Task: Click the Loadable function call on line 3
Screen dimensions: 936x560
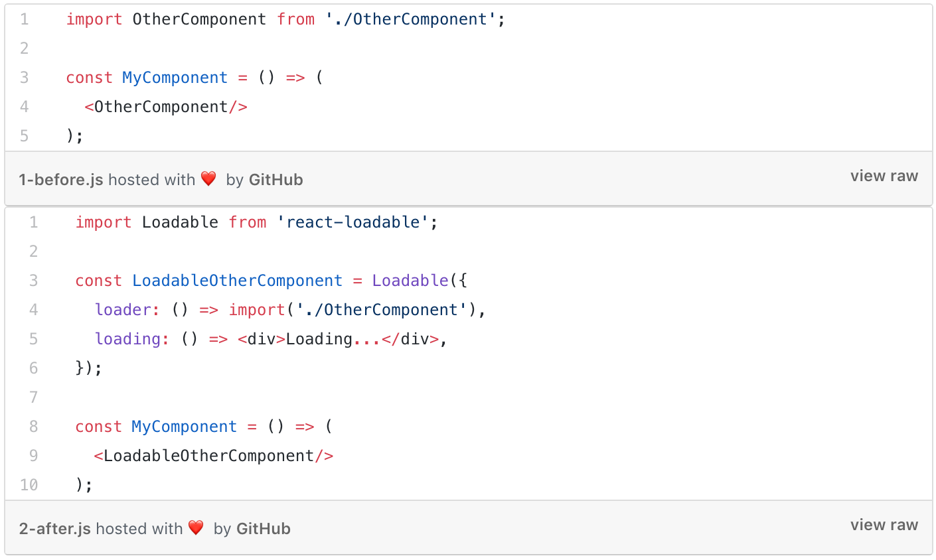Action: pyautogui.click(x=410, y=281)
